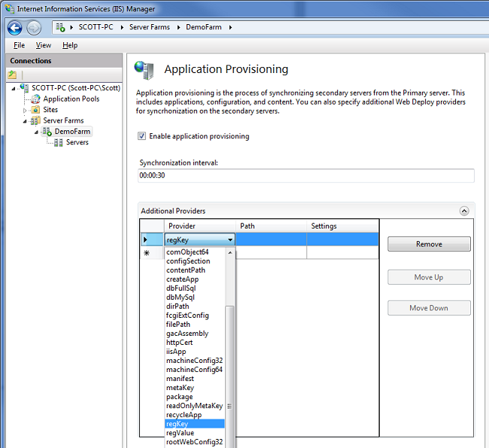Viewport: 489px width, 448px height.
Task: Click the Sites globe folder icon
Action: (x=36, y=110)
